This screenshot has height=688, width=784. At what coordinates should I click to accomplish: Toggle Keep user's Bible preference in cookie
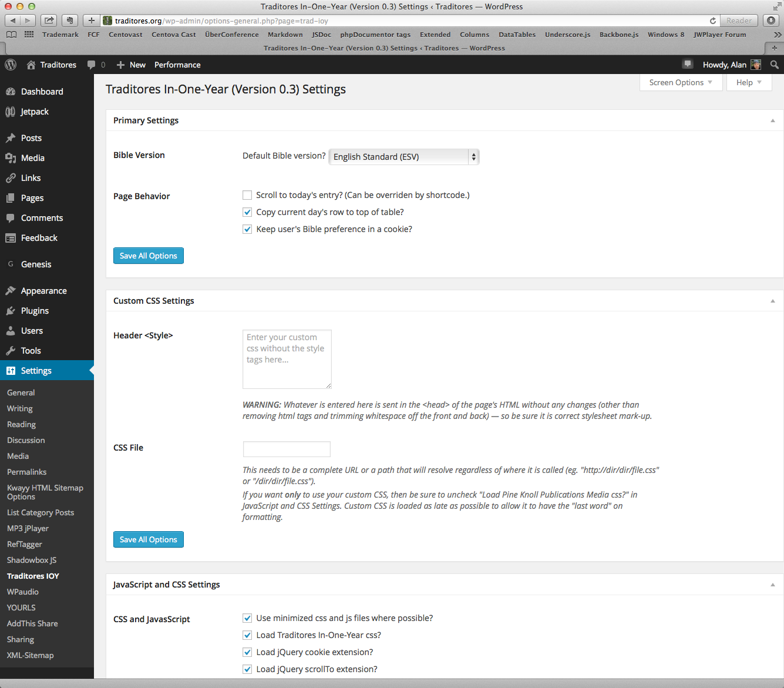click(247, 229)
